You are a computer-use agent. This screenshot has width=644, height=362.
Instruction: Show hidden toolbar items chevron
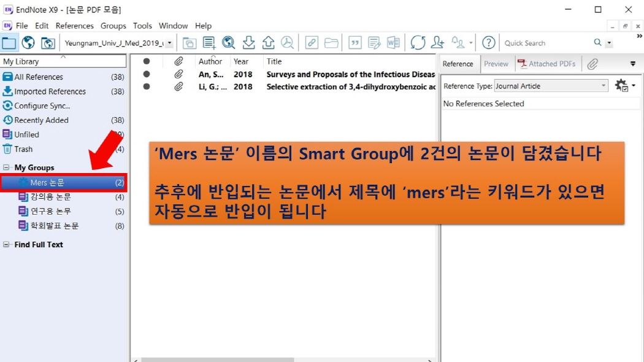(639, 36)
